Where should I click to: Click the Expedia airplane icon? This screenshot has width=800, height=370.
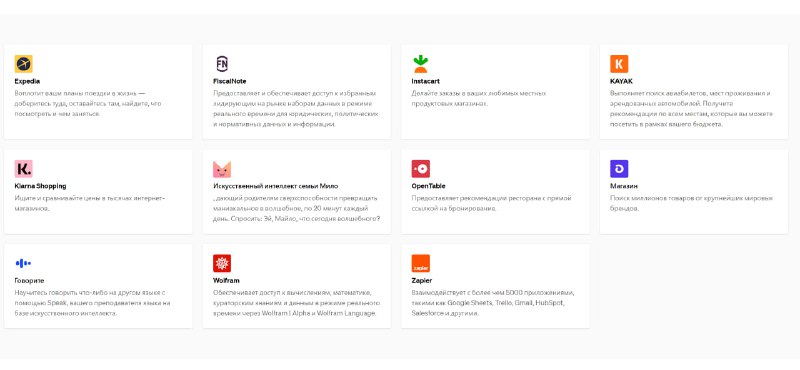coord(23,64)
